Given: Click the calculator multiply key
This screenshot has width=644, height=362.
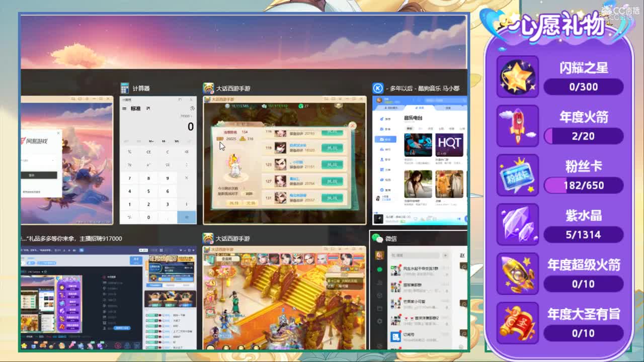Looking at the screenshot, I should click(x=187, y=178).
